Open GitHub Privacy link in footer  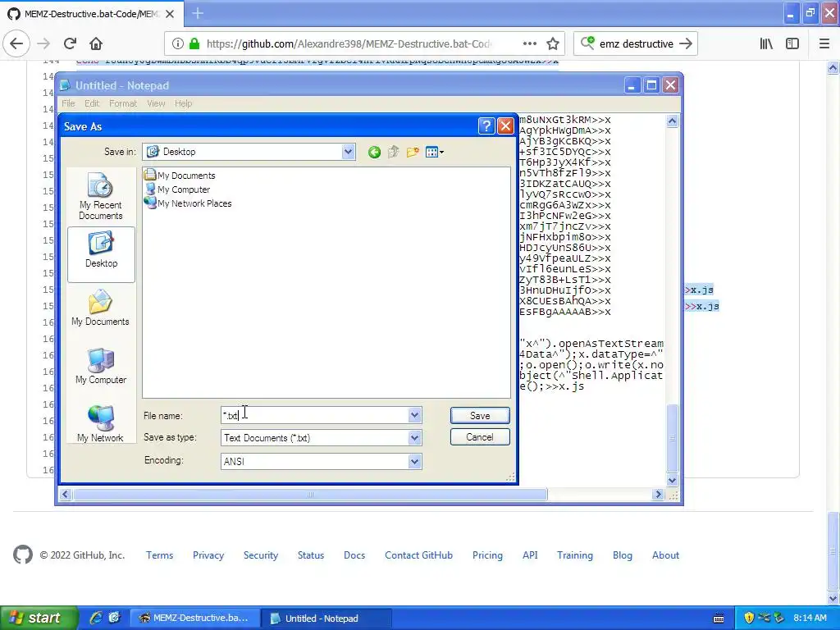point(208,555)
